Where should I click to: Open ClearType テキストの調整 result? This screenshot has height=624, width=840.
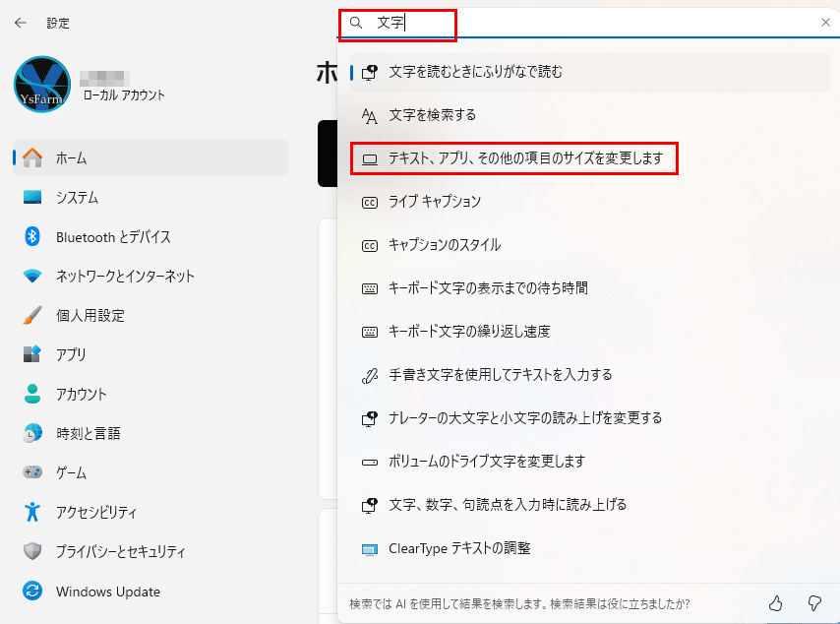[459, 548]
